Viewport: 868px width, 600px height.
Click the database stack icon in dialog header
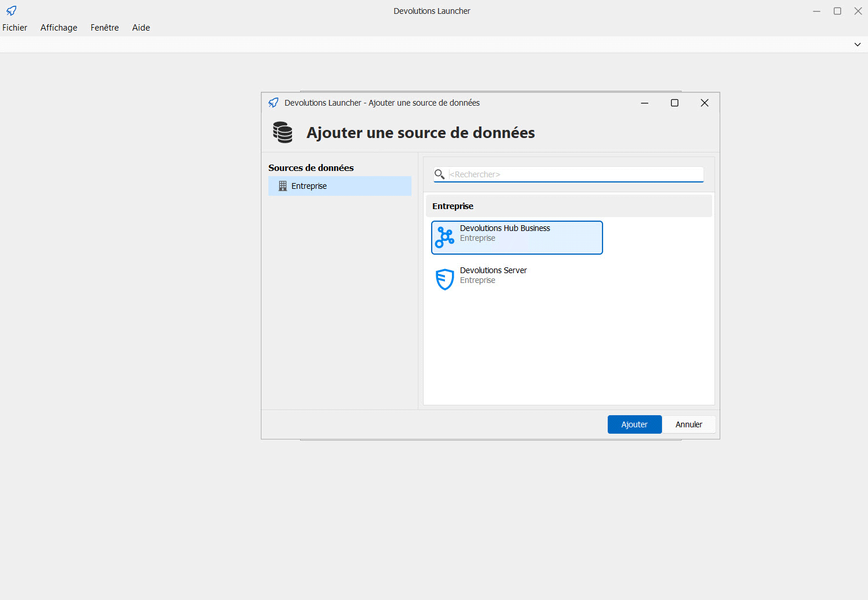283,132
